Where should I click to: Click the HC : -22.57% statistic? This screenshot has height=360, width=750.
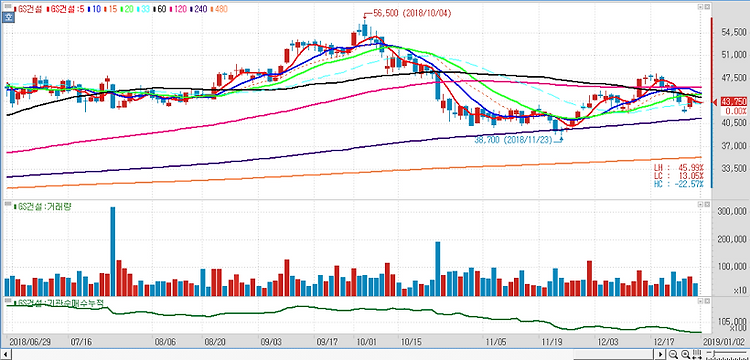(x=678, y=184)
